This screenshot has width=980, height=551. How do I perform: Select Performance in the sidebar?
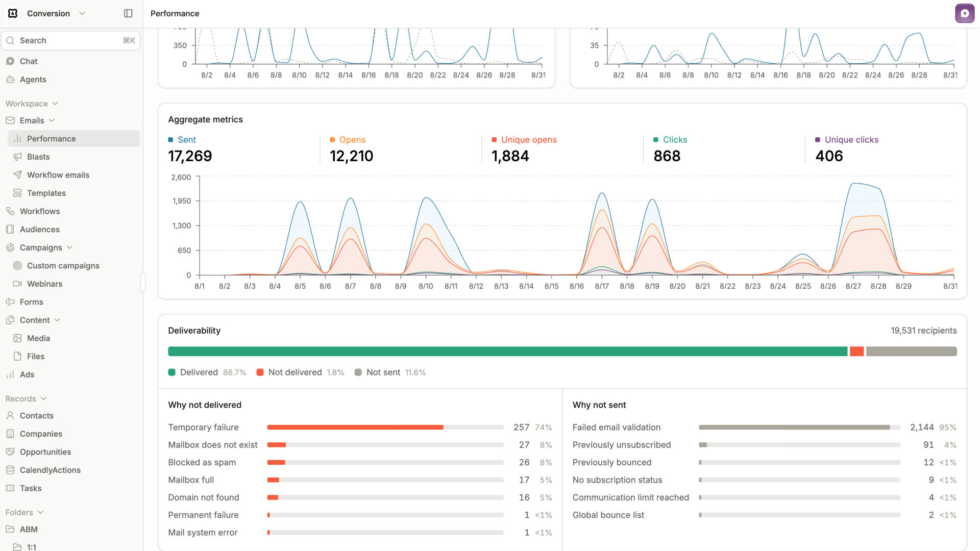point(74,139)
